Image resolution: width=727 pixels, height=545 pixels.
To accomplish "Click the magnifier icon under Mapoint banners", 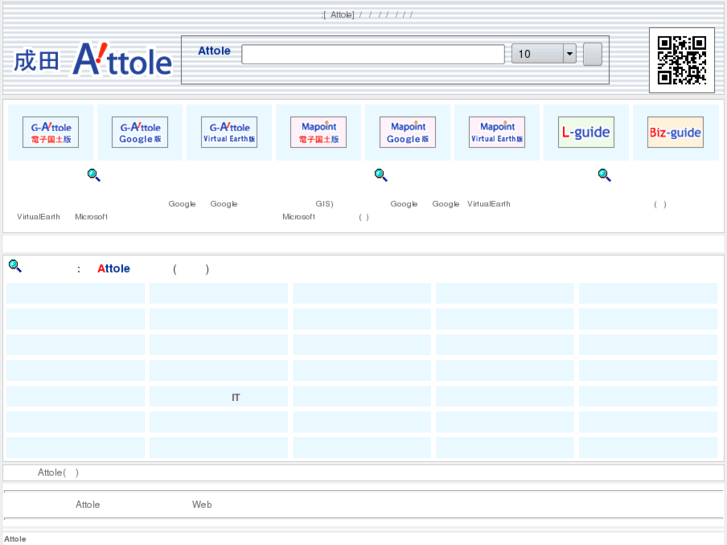I will pyautogui.click(x=381, y=175).
